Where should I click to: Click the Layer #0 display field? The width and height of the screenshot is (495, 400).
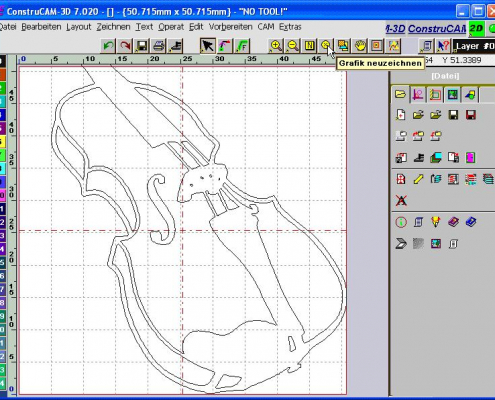coord(475,46)
